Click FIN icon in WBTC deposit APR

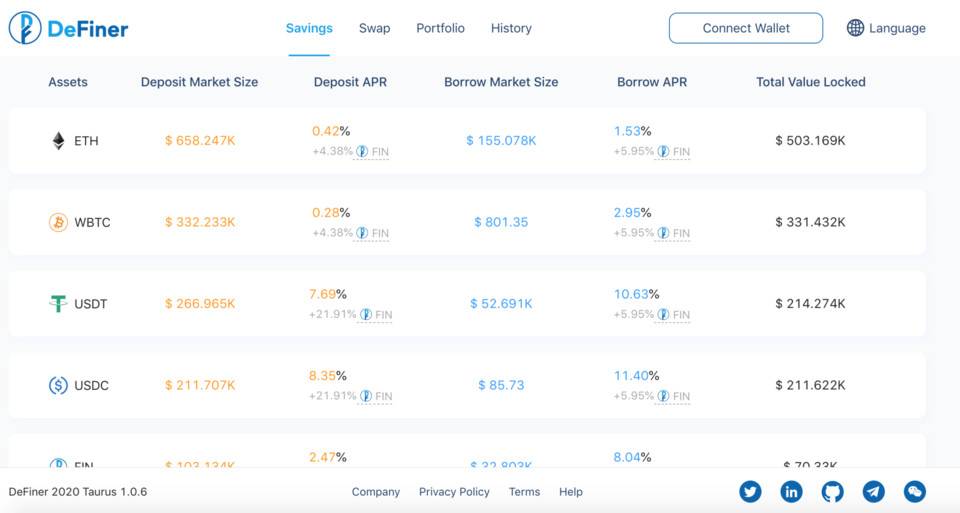point(362,233)
